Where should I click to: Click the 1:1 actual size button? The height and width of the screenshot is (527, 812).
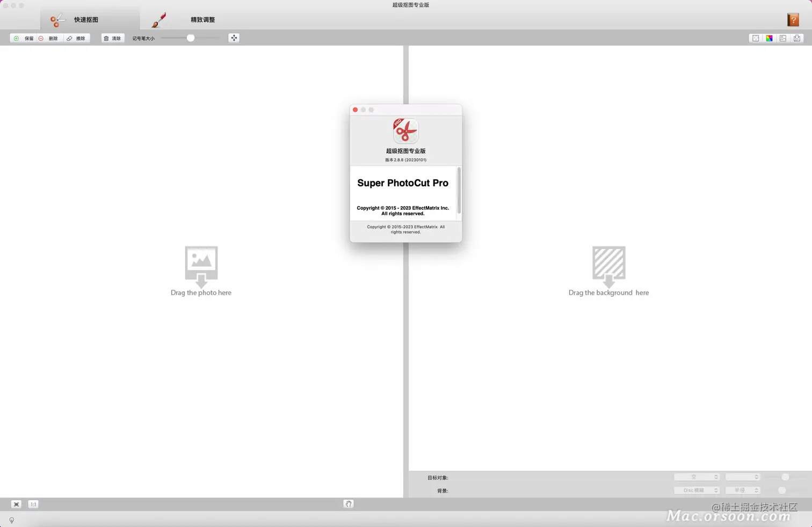33,504
